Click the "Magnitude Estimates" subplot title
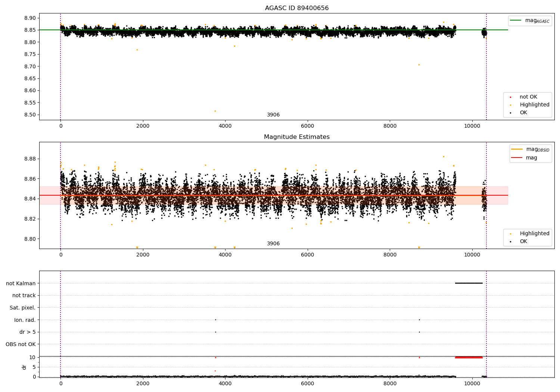The image size is (560, 392). pyautogui.click(x=297, y=137)
